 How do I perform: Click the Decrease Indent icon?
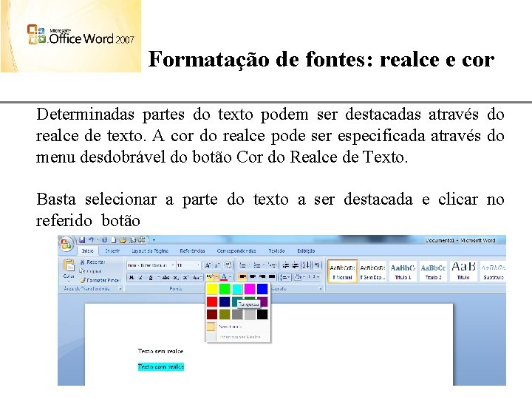pyautogui.click(x=286, y=265)
